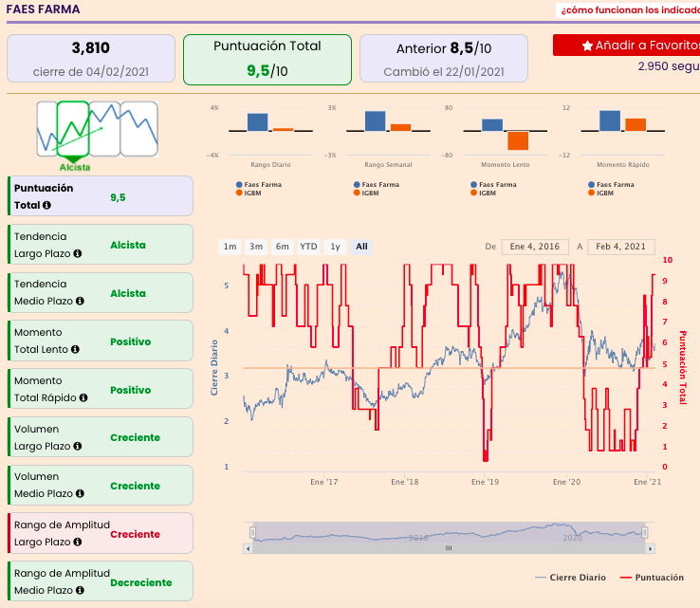Click the last trend phase thumbnail with declining line
This screenshot has height=608, width=700.
coord(139,129)
